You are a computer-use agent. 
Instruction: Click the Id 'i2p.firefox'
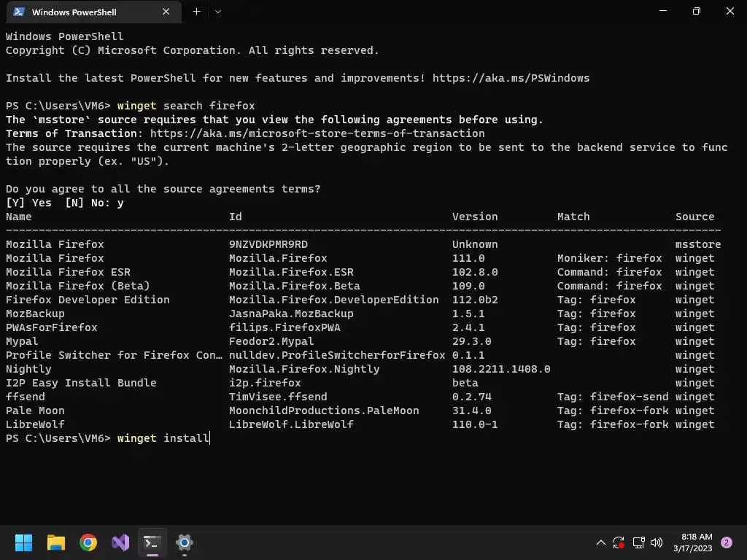tap(264, 382)
